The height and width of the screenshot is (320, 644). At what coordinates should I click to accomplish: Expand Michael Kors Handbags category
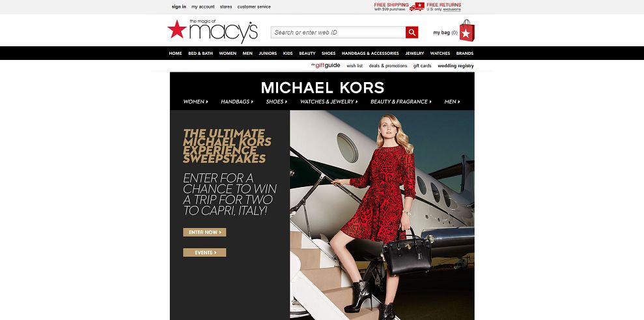click(x=237, y=102)
